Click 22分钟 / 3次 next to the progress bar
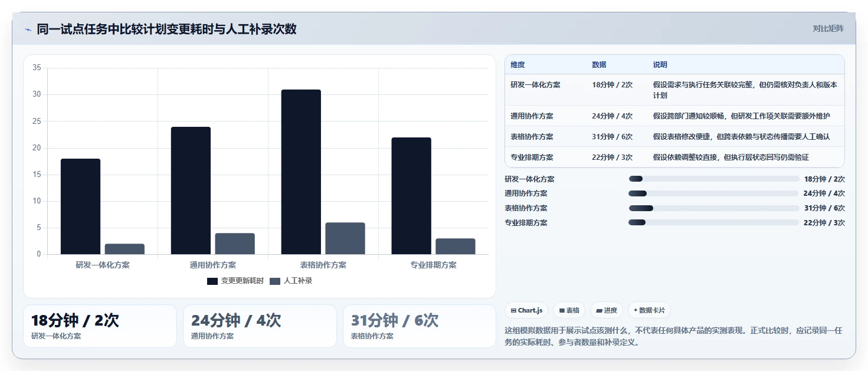Screen dimensions: 868x371 coord(824,222)
